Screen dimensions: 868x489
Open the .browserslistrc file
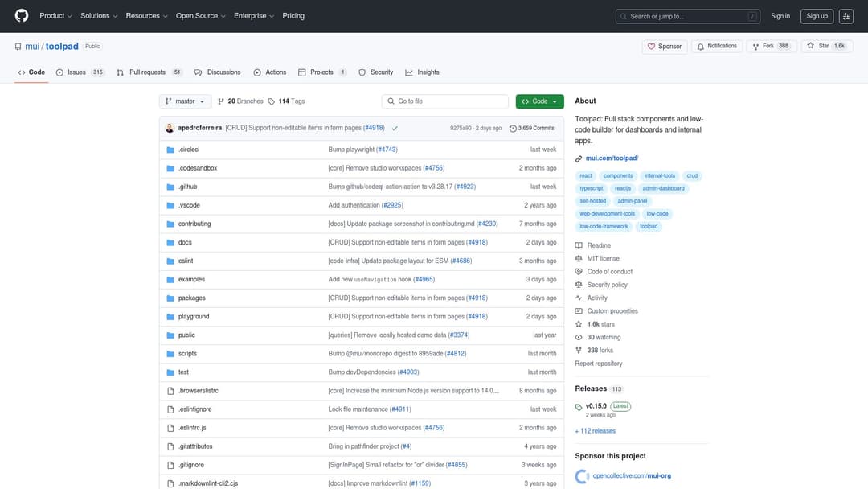[x=199, y=391]
